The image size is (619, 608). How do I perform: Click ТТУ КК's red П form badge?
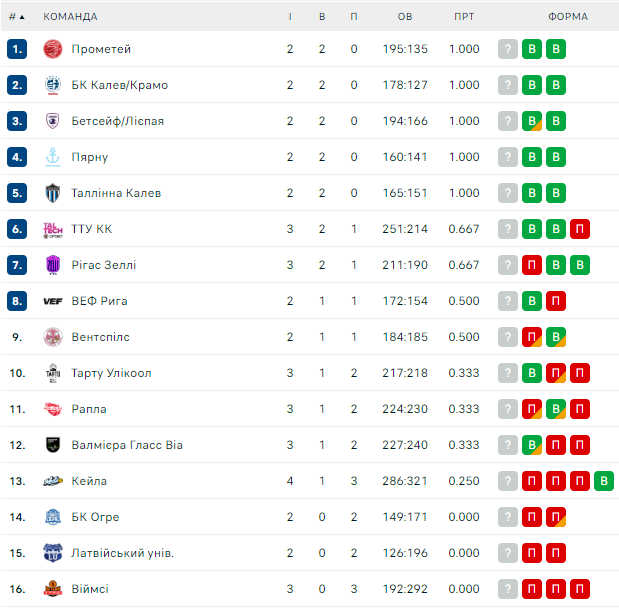click(x=579, y=229)
